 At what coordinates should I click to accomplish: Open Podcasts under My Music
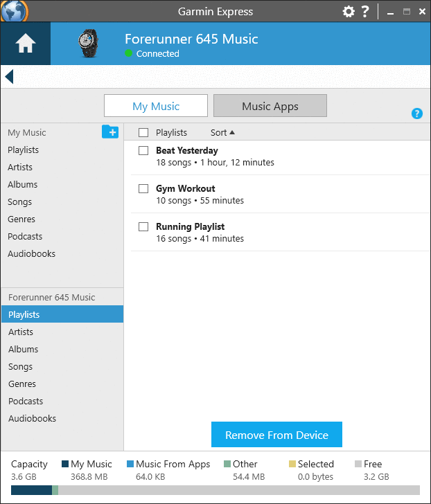click(25, 237)
